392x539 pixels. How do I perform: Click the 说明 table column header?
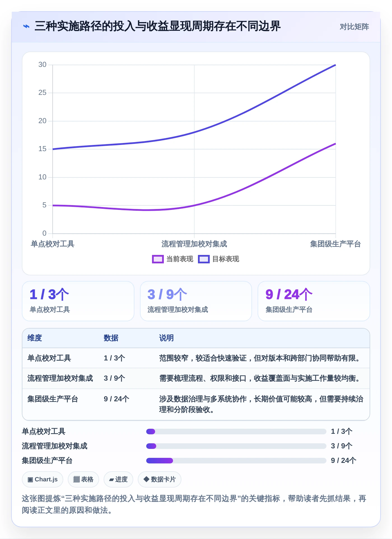point(167,338)
